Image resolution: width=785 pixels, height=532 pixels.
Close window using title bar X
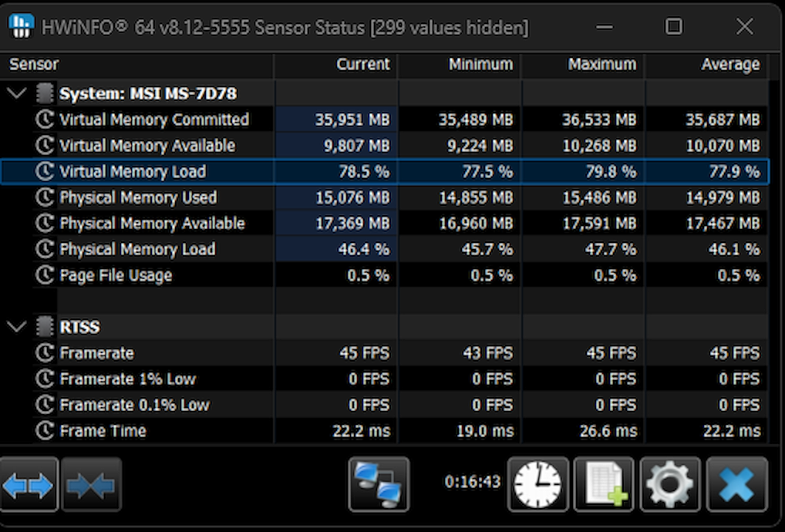point(744,26)
